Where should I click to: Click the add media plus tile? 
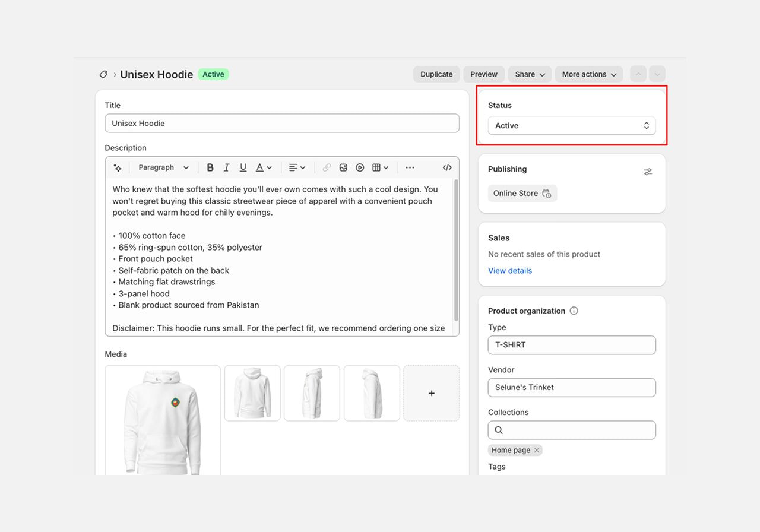pyautogui.click(x=432, y=393)
